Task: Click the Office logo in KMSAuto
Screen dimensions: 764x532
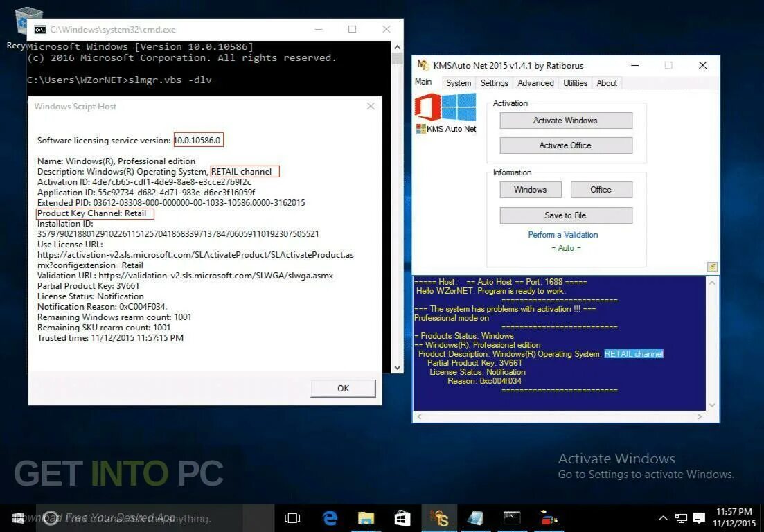Action: click(x=427, y=107)
